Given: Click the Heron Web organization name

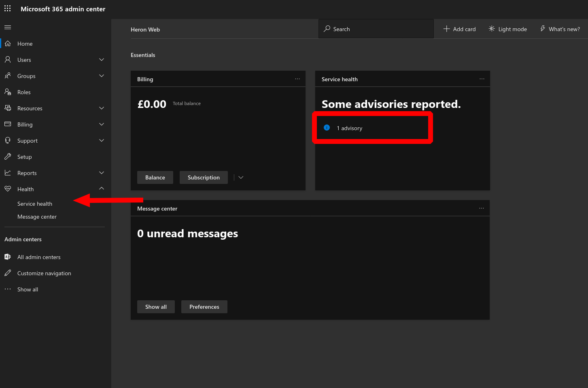Looking at the screenshot, I should click(145, 30).
